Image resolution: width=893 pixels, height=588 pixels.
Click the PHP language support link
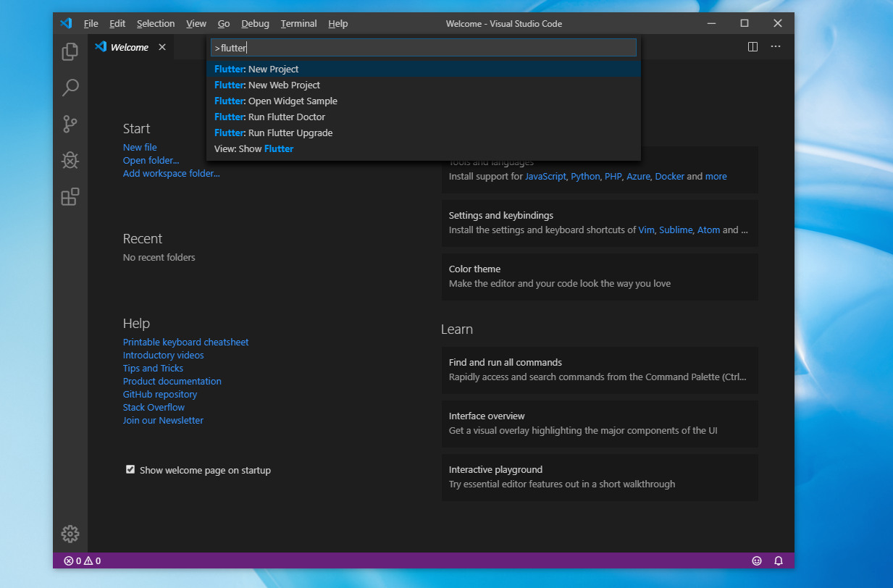613,176
